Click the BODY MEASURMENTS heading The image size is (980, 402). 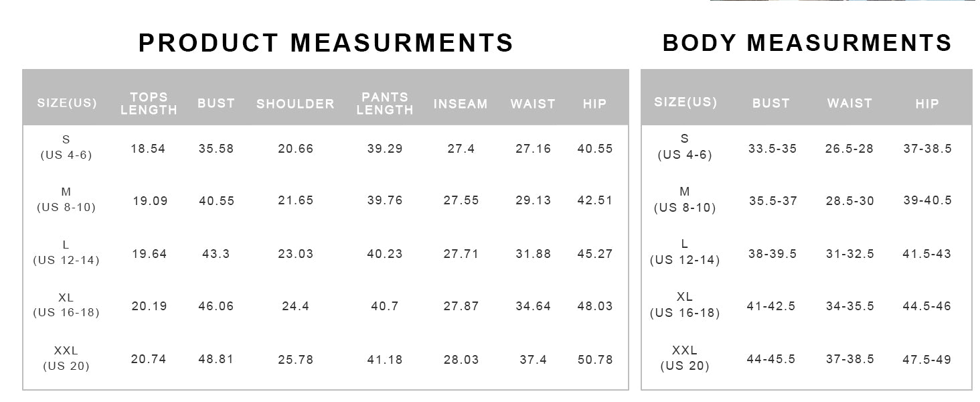pyautogui.click(x=807, y=43)
